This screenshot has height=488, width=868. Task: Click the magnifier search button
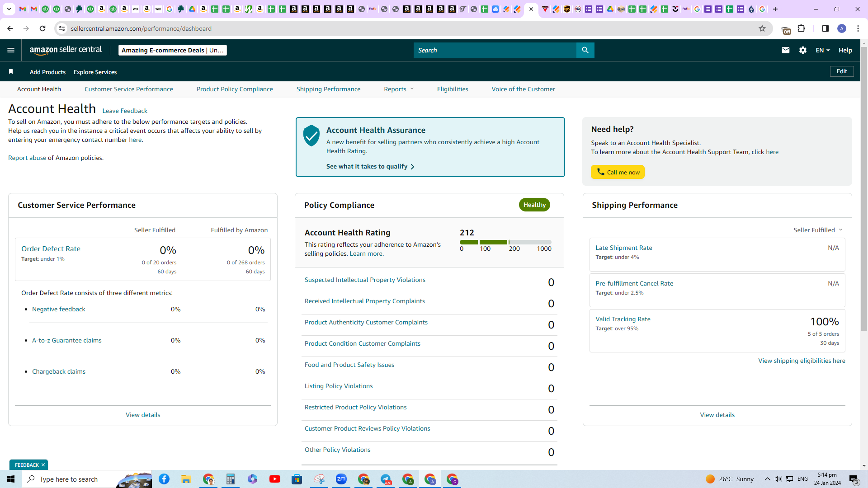(585, 50)
